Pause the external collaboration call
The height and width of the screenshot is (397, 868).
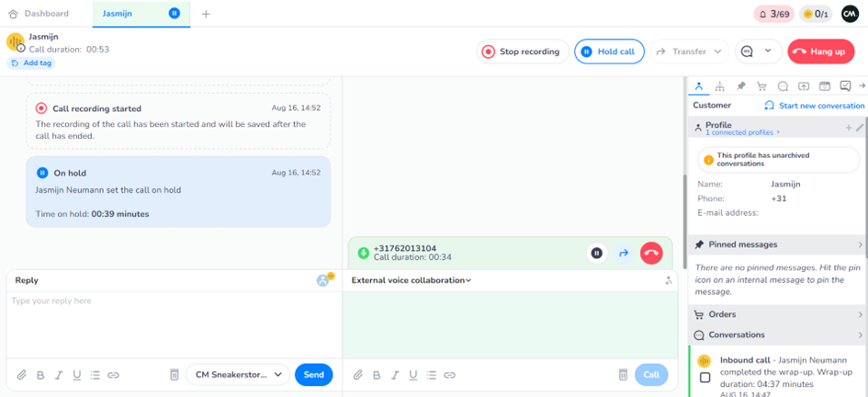click(596, 253)
